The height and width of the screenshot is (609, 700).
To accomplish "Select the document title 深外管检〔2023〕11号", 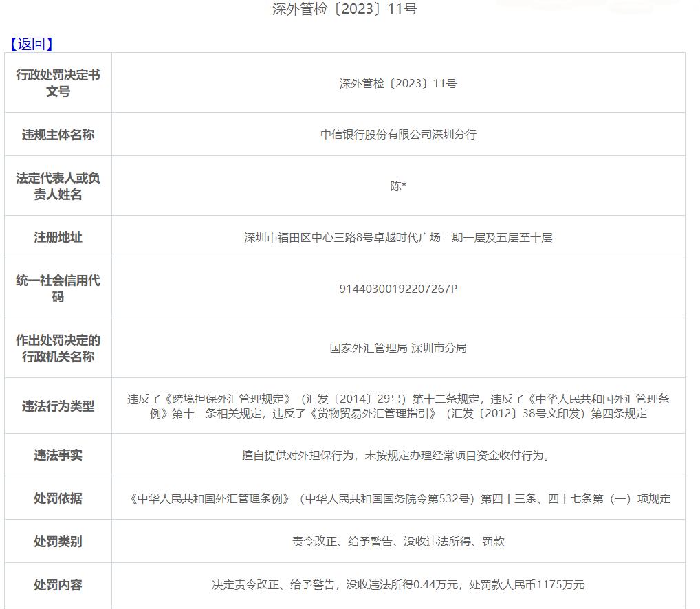I will (x=350, y=9).
